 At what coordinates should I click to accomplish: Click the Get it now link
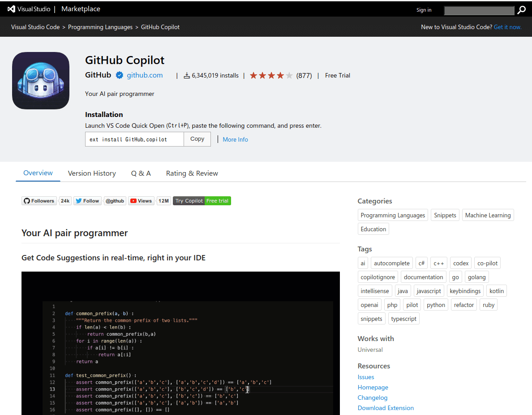[x=507, y=27]
